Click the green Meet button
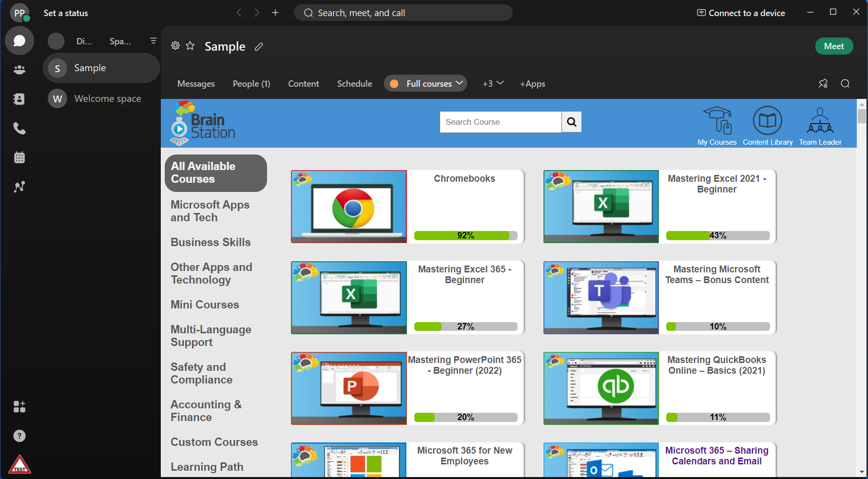Screen dimensions: 868x479 click(x=834, y=46)
